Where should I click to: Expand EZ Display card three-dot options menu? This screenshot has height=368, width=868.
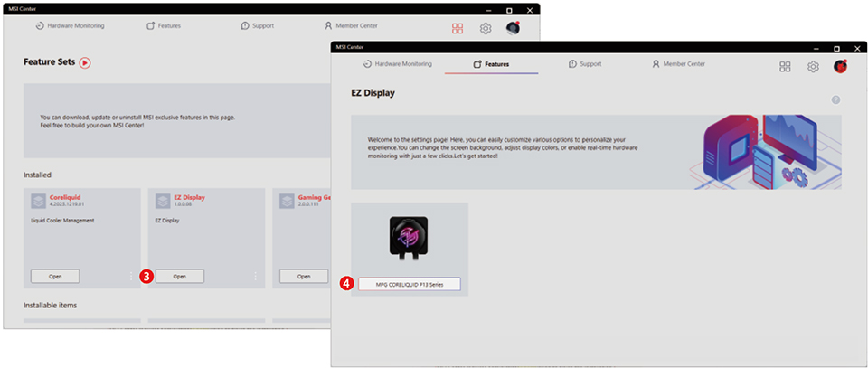pyautogui.click(x=255, y=276)
